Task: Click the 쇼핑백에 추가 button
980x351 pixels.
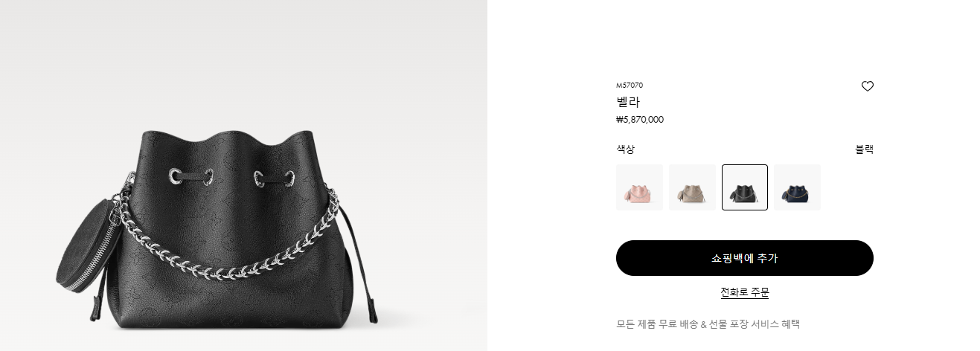Action: [744, 258]
